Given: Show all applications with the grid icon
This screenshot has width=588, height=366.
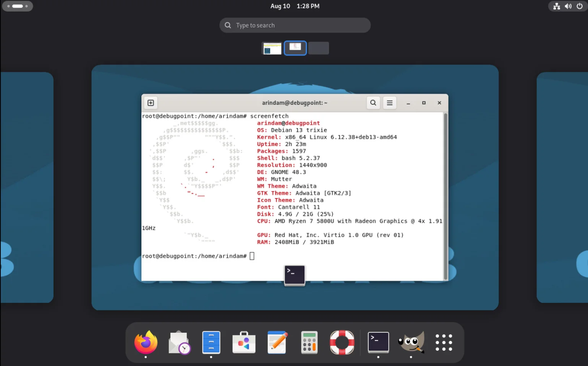Looking at the screenshot, I should (443, 342).
